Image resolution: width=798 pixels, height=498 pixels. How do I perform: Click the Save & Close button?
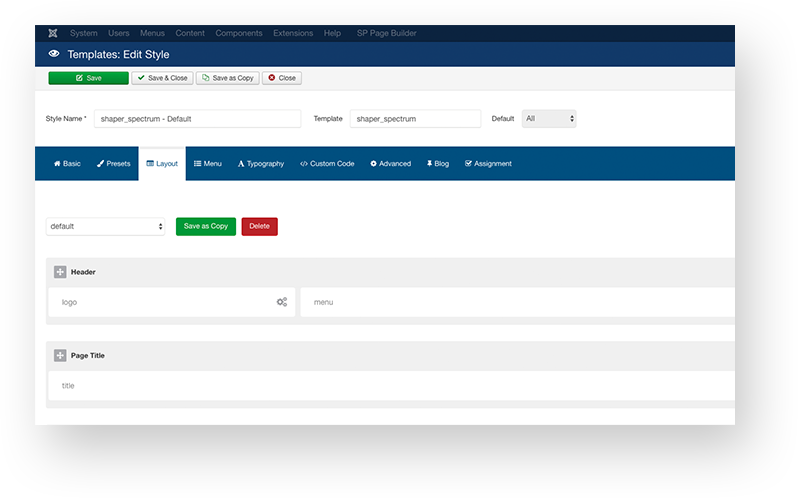(162, 78)
